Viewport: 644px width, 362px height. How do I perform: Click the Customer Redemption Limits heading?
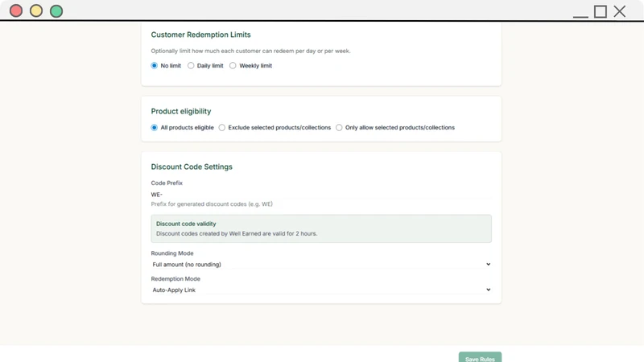coord(200,35)
